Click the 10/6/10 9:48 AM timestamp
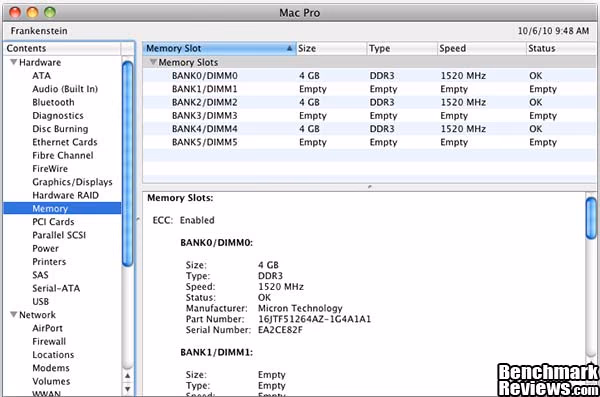600x397 pixels. point(553,31)
